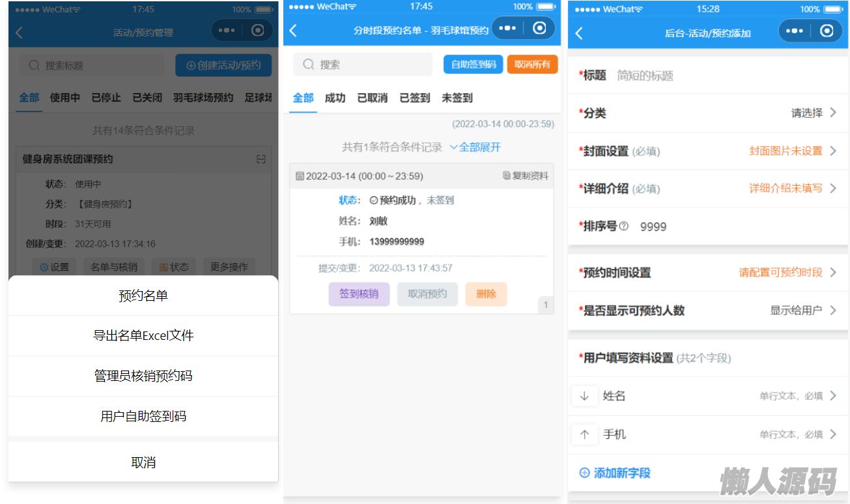
Task: Open the three-dots menu in middle screen
Action: 507,29
